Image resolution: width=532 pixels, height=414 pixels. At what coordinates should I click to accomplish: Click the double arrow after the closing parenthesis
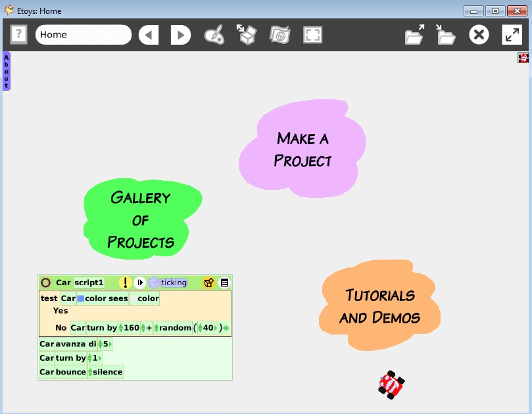click(x=226, y=328)
